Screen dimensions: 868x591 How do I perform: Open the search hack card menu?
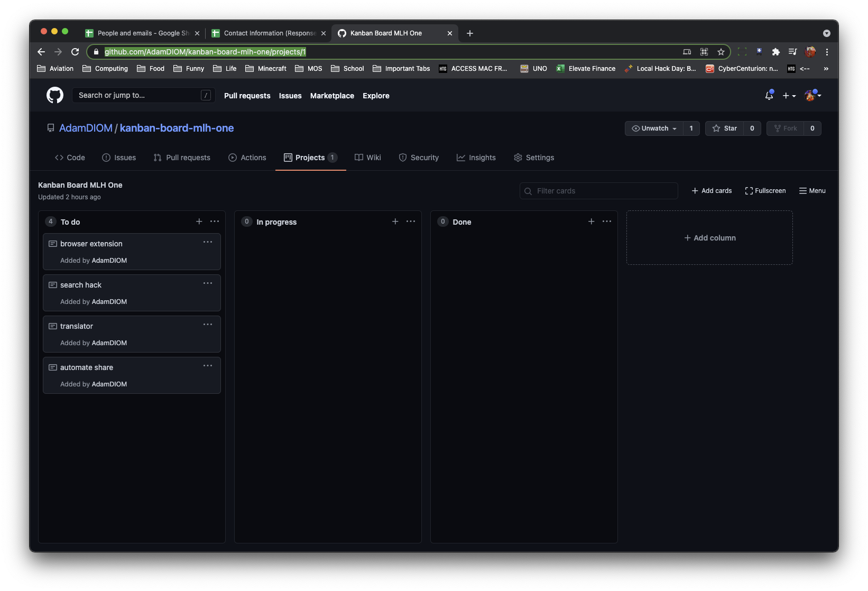(x=208, y=283)
